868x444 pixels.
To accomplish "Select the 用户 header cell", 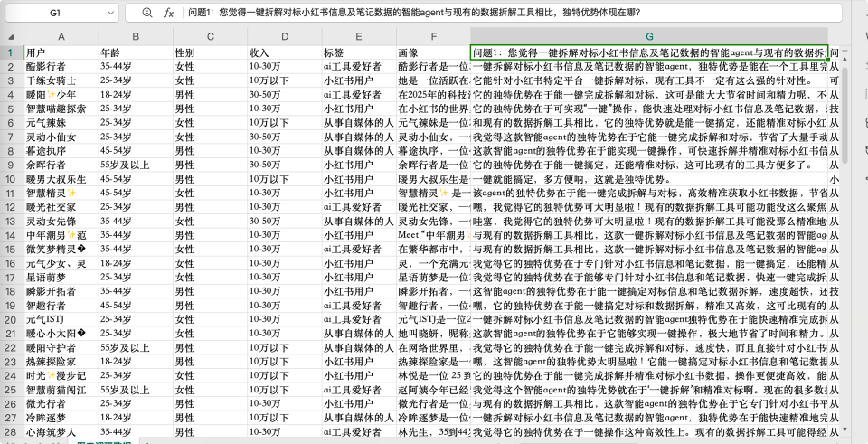I will click(61, 52).
